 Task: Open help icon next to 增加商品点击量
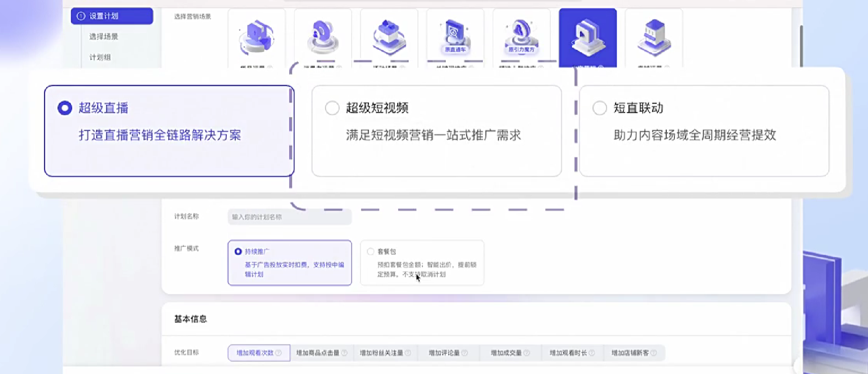tap(344, 353)
